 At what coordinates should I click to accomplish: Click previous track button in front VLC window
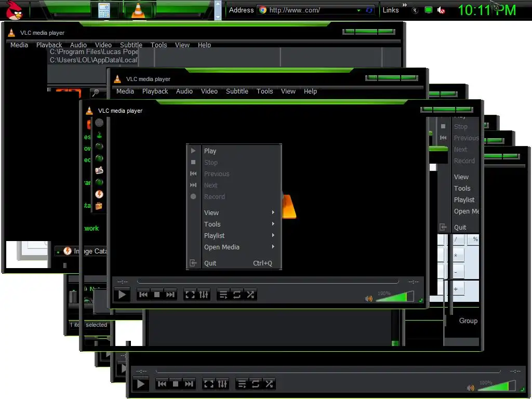143,295
